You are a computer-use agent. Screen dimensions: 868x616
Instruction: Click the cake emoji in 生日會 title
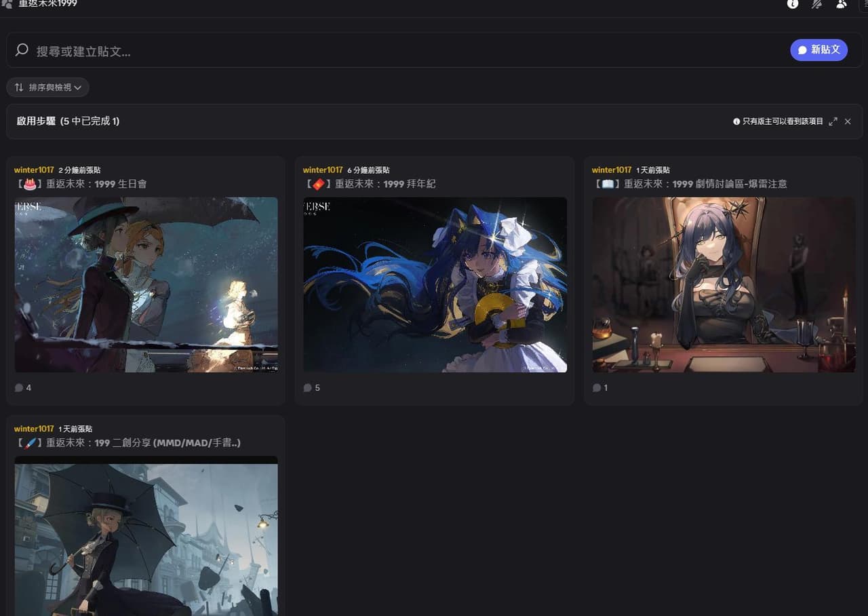[x=29, y=184]
